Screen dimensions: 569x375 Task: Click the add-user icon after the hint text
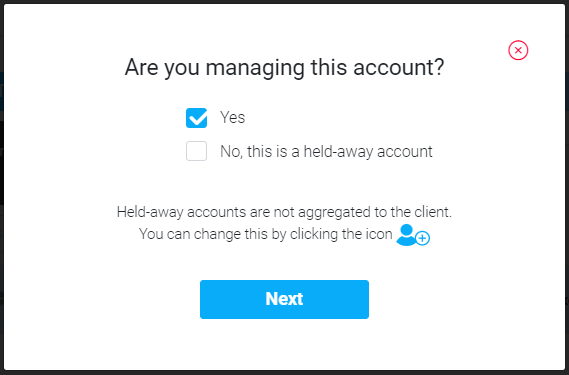(413, 235)
